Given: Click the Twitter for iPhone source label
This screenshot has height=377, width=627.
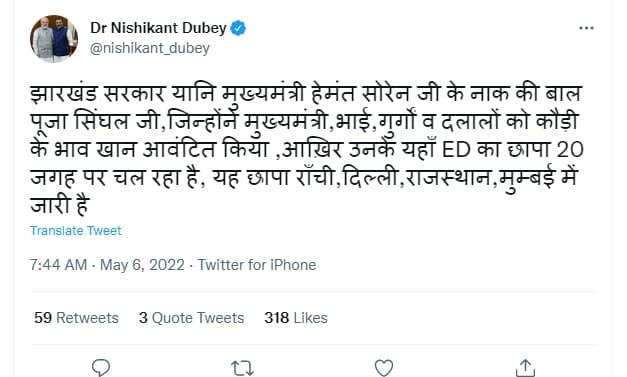Looking at the screenshot, I should click(x=257, y=265).
